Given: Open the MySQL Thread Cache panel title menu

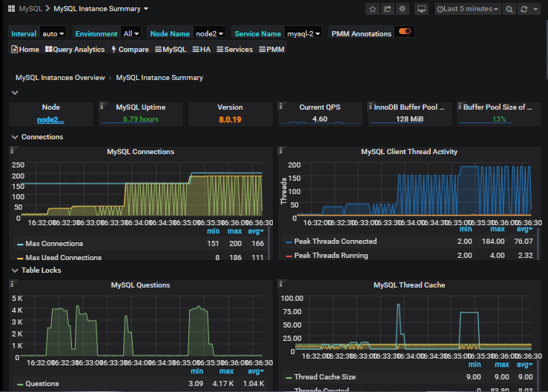Looking at the screenshot, I should pyautogui.click(x=409, y=285).
